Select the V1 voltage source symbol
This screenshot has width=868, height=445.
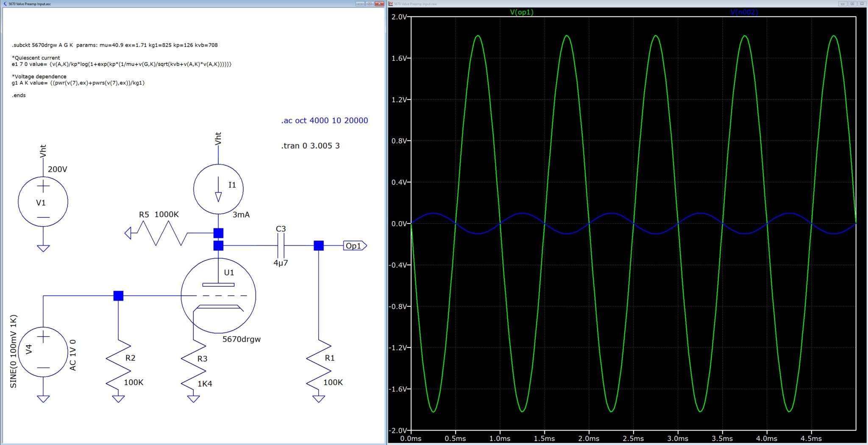[43, 202]
